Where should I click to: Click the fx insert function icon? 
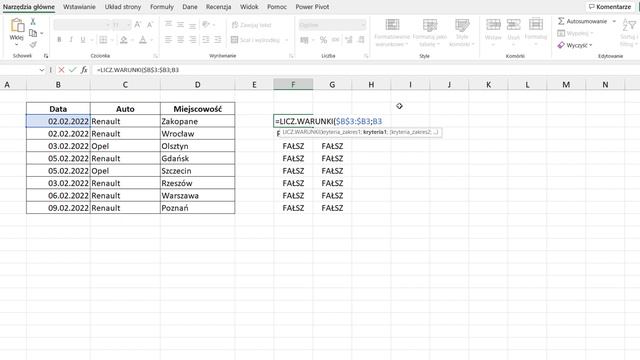click(x=84, y=70)
